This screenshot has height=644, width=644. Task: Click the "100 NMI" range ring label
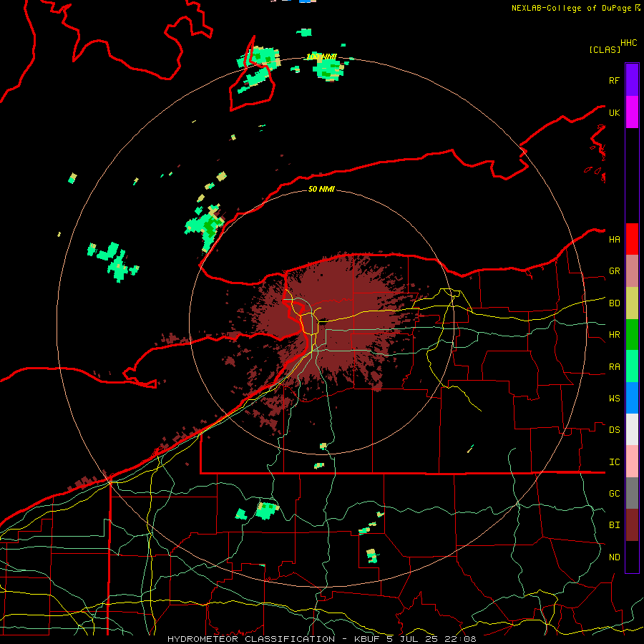[321, 57]
